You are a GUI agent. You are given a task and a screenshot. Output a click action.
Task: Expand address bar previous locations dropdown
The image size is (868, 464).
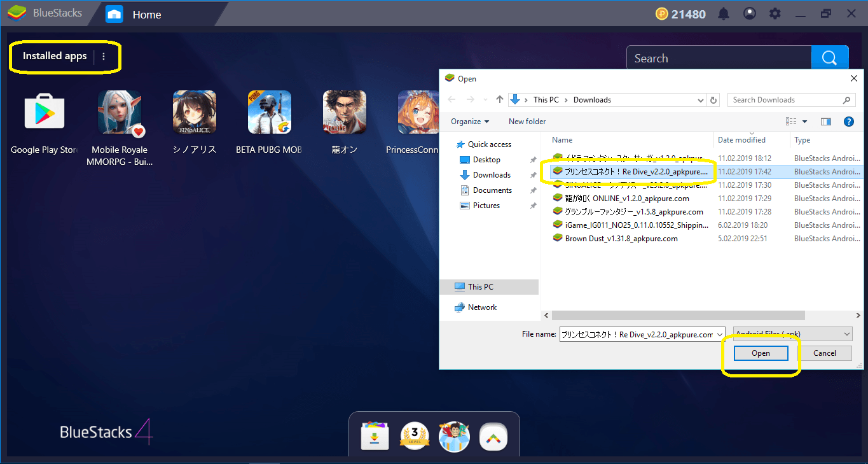click(x=701, y=100)
